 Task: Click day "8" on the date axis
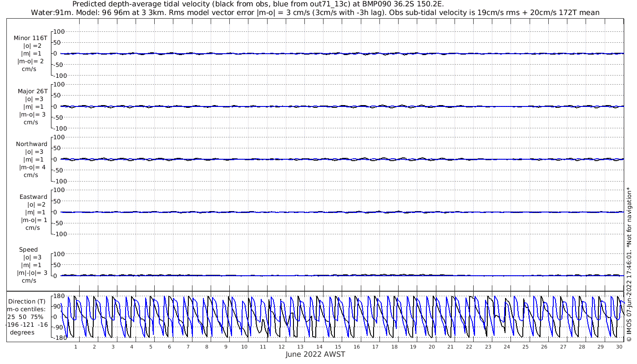coord(207,347)
